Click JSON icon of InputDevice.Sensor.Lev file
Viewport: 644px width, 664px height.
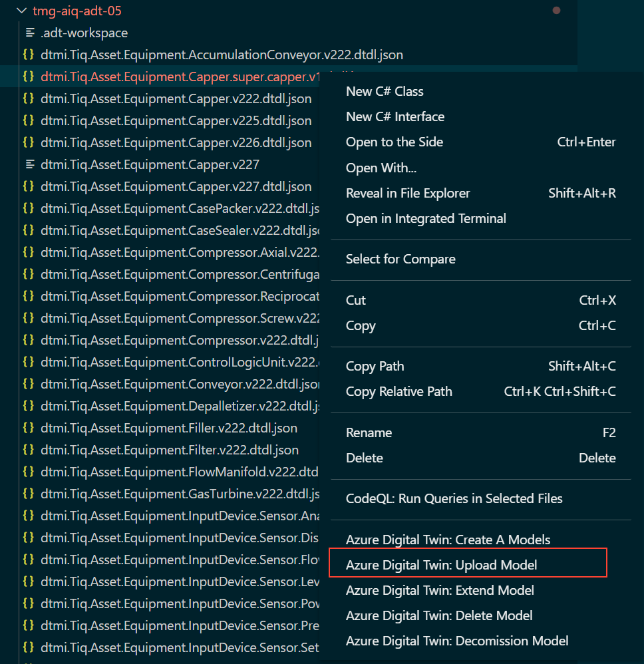29,581
